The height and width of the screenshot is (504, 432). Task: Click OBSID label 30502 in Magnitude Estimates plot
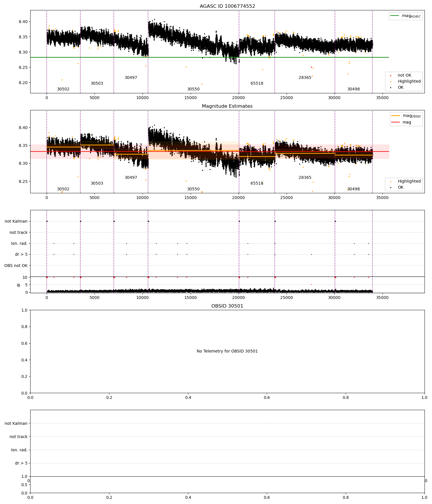click(63, 189)
